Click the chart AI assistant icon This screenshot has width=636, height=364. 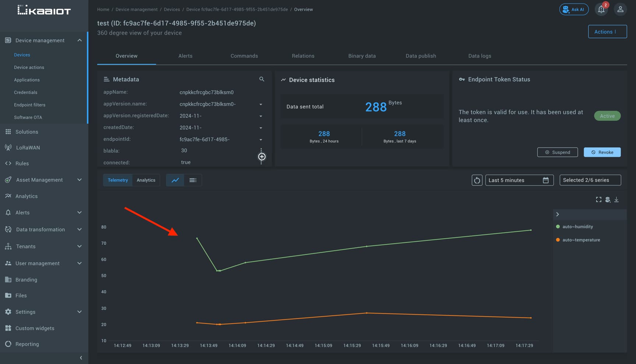click(x=608, y=199)
